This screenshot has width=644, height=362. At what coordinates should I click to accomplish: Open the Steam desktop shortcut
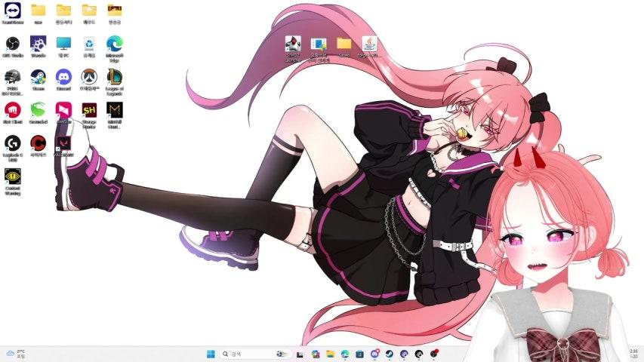[x=39, y=77]
